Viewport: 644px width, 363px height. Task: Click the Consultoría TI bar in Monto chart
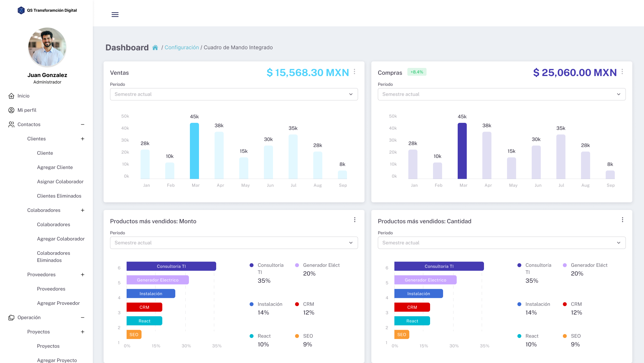click(171, 266)
